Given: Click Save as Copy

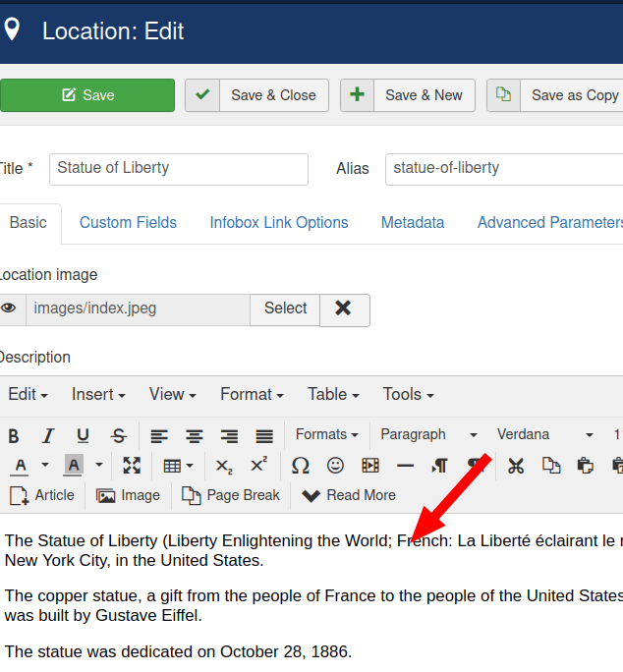Looking at the screenshot, I should click(x=555, y=95).
